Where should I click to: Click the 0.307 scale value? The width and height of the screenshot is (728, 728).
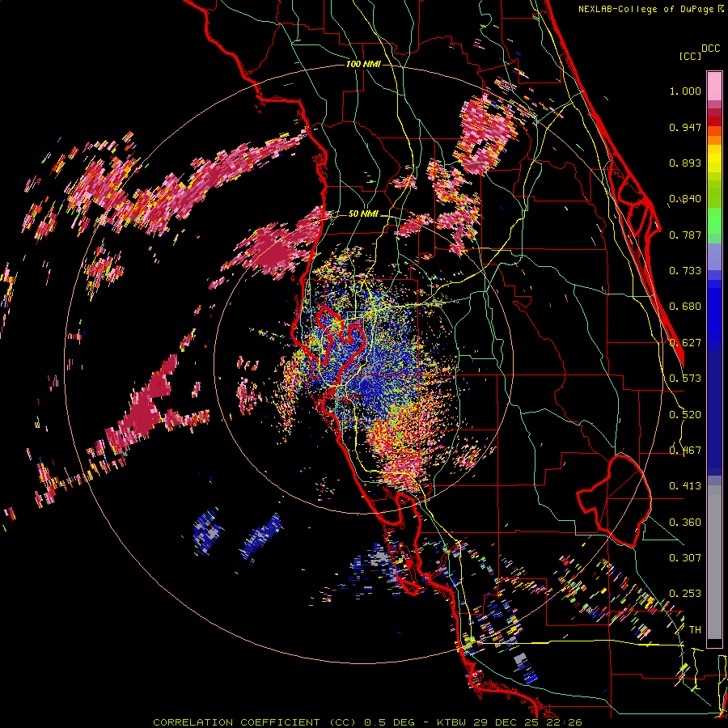pos(685,558)
